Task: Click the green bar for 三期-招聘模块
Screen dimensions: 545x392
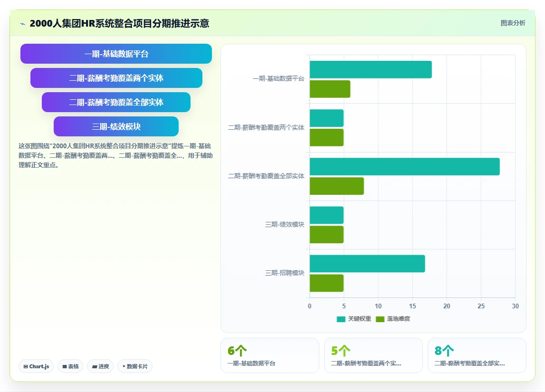Action: [326, 283]
